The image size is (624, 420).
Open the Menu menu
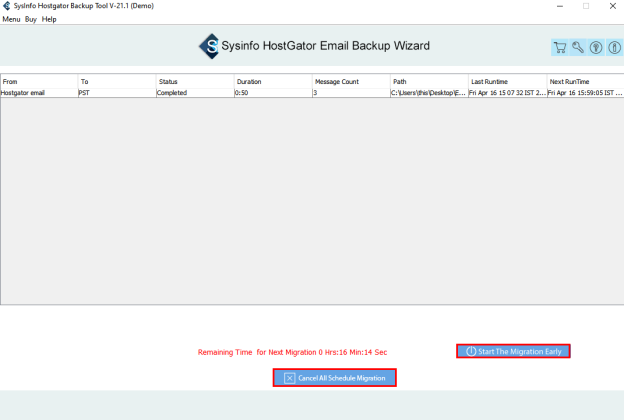coord(11,19)
